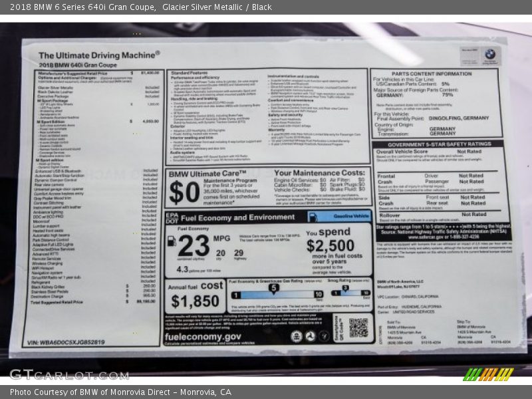The height and width of the screenshot is (399, 532).
Task: Click 'Instrumentation and controls' subheading
Action: tap(293, 76)
